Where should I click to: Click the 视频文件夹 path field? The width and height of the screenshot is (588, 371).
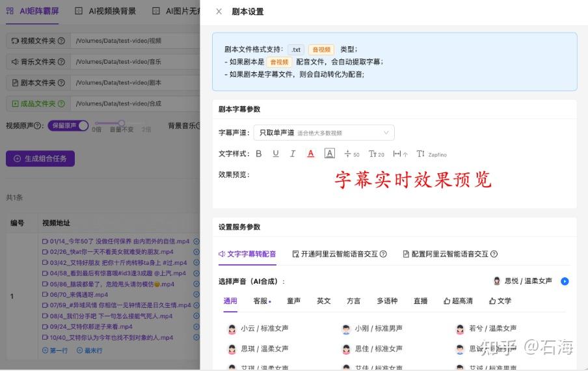coord(137,41)
